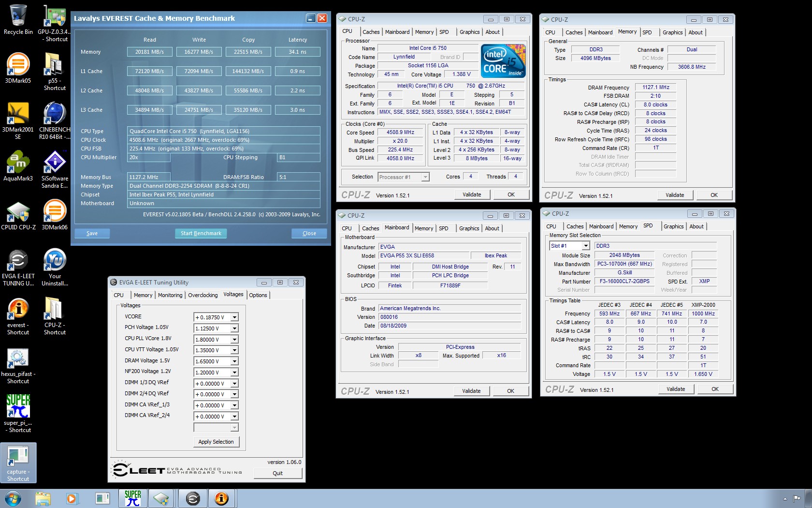Click Apply Selection in E-LEET
This screenshot has width=812, height=508.
pyautogui.click(x=216, y=442)
